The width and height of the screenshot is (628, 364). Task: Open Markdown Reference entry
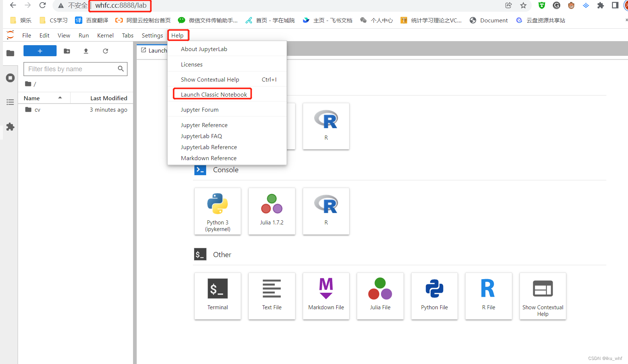point(227,158)
